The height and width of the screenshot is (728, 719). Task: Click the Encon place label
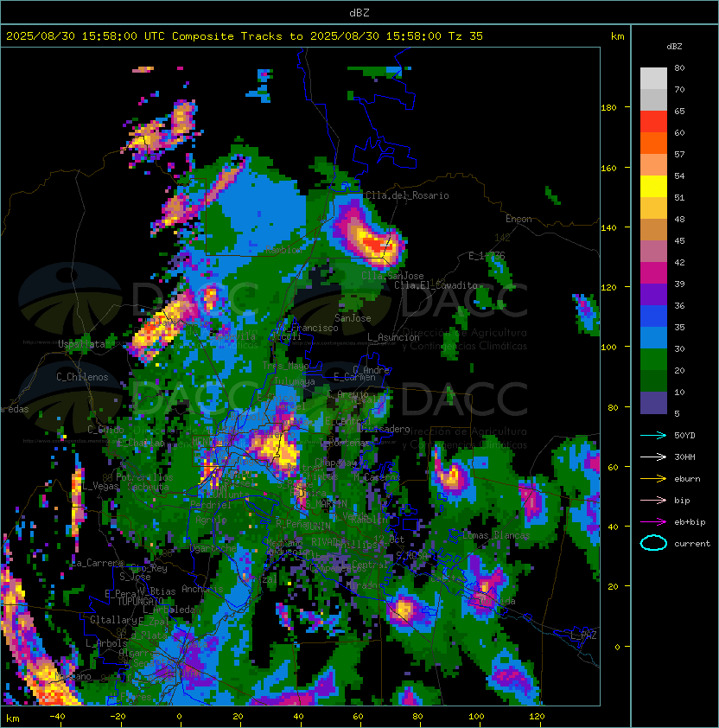519,219
